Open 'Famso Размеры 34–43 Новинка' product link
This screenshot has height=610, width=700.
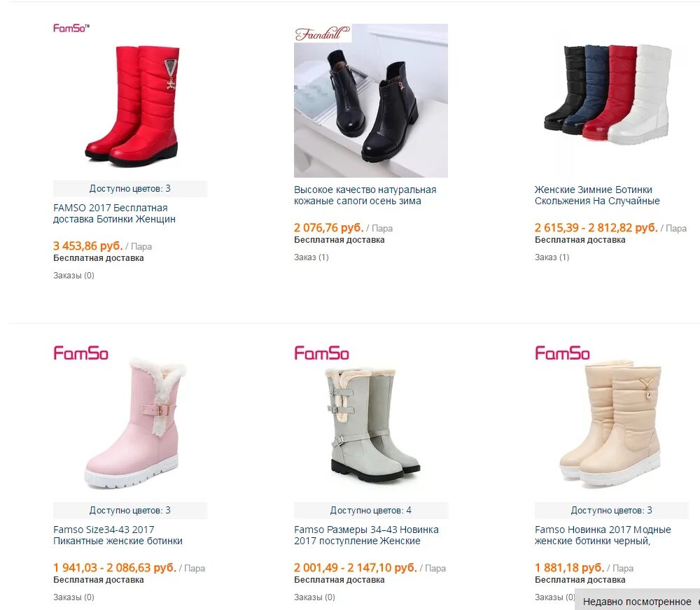coord(366,535)
